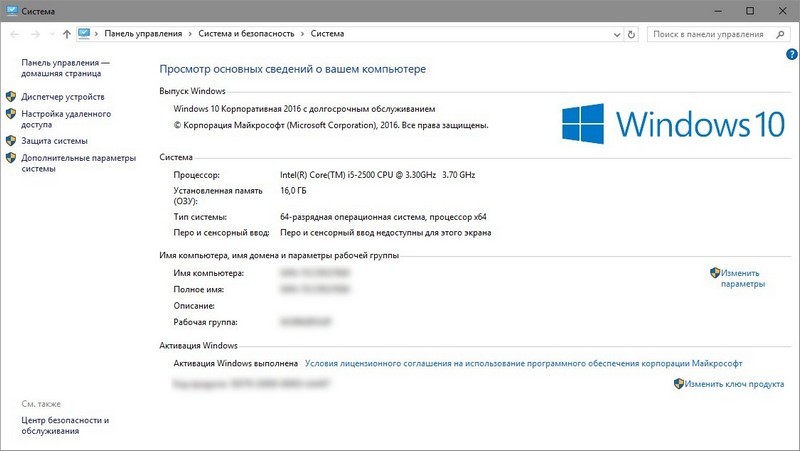Open the 'Панель управления' breadcrumb
This screenshot has height=451, width=800.
[x=143, y=34]
